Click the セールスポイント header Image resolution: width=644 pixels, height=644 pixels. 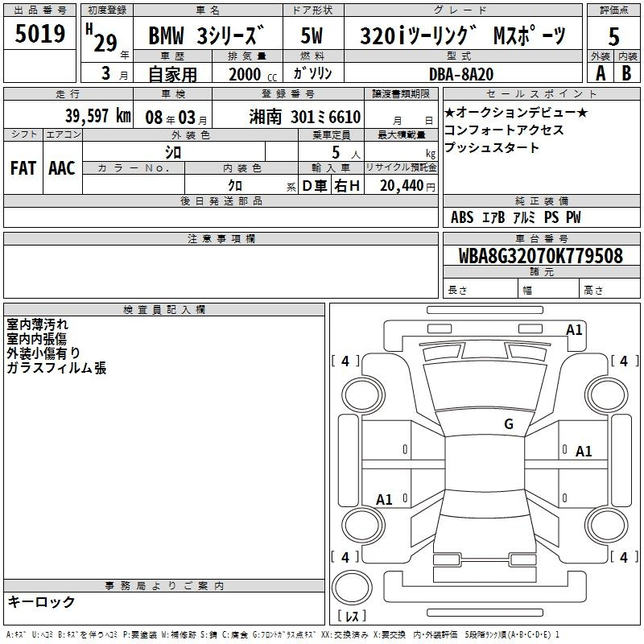(541, 94)
